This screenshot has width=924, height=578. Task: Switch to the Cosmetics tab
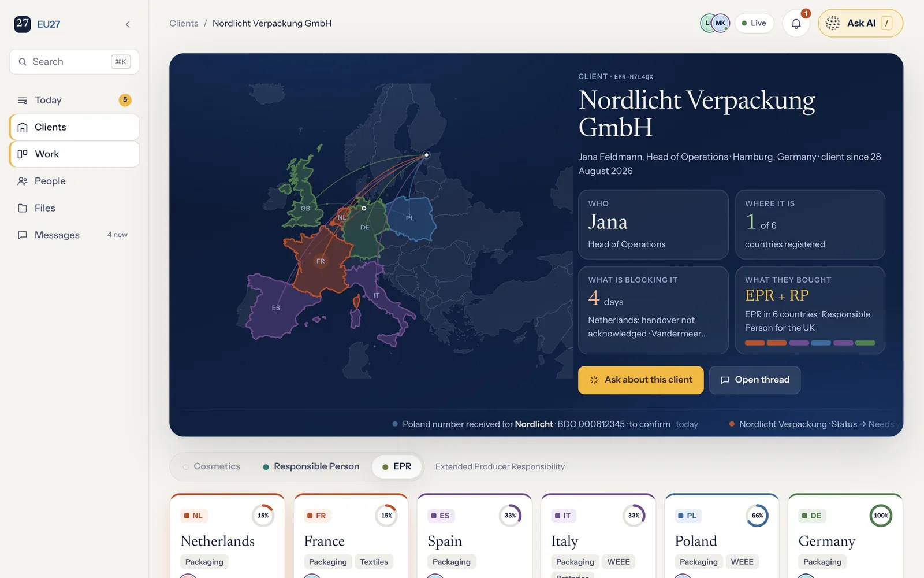click(211, 466)
